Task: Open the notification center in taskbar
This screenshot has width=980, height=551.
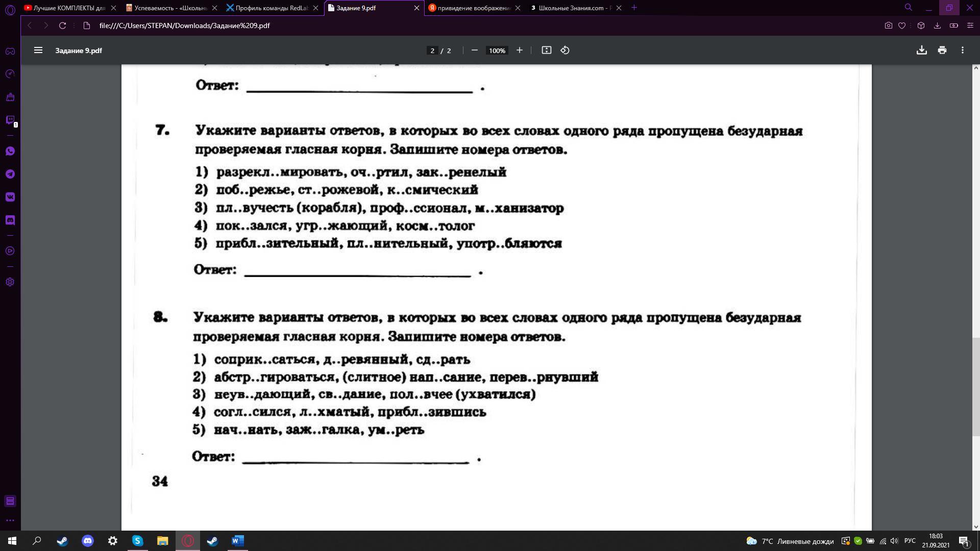Action: click(x=964, y=541)
